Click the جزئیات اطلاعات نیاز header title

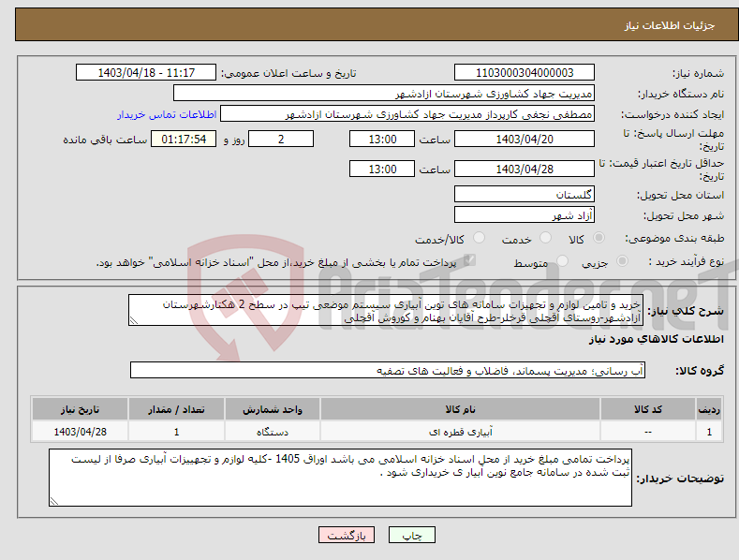670,25
